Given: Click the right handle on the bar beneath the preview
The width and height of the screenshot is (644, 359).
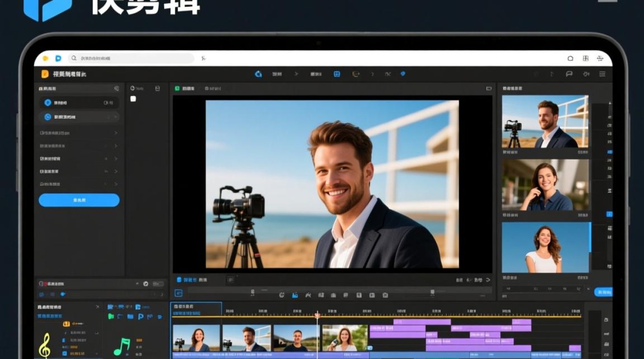Looking at the screenshot, I should 432,292.
